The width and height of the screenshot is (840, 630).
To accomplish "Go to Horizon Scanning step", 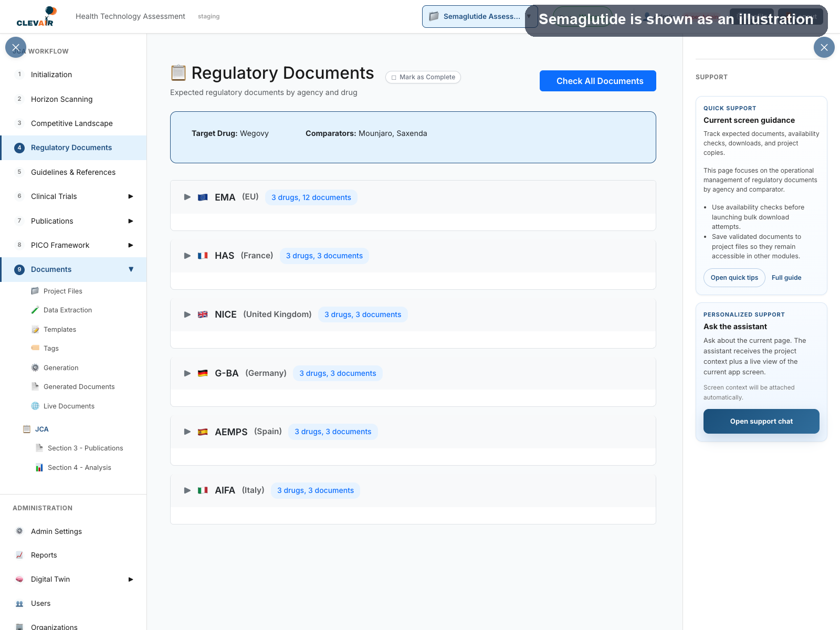I will point(73,99).
